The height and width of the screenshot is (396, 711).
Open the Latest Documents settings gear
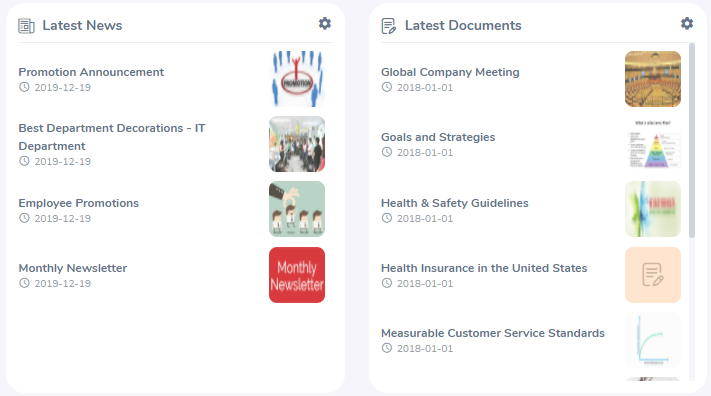(687, 24)
